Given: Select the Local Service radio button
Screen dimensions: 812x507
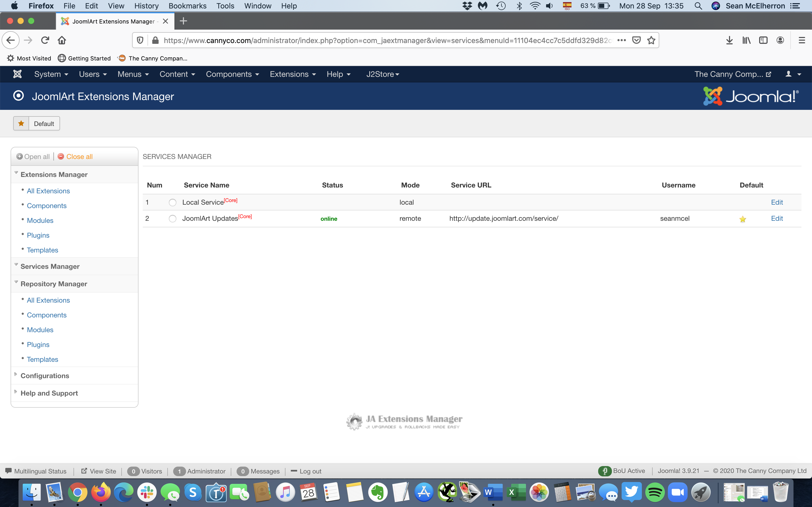Looking at the screenshot, I should point(172,203).
